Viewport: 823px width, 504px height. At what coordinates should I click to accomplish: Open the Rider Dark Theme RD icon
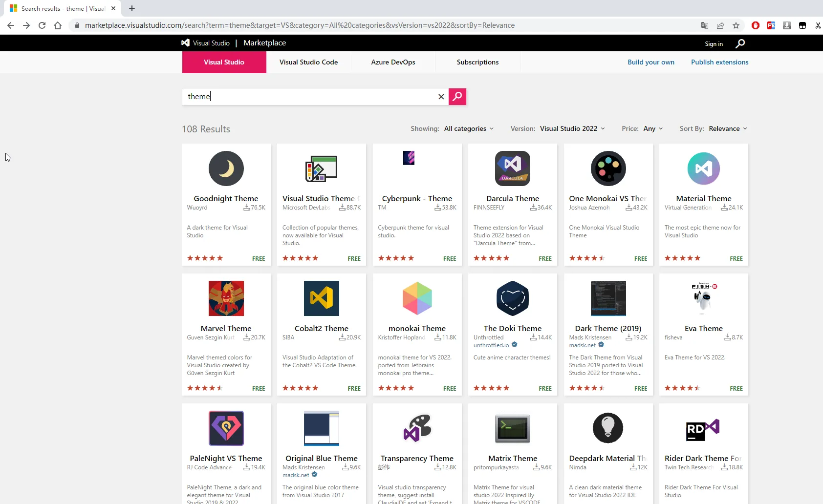(x=703, y=430)
